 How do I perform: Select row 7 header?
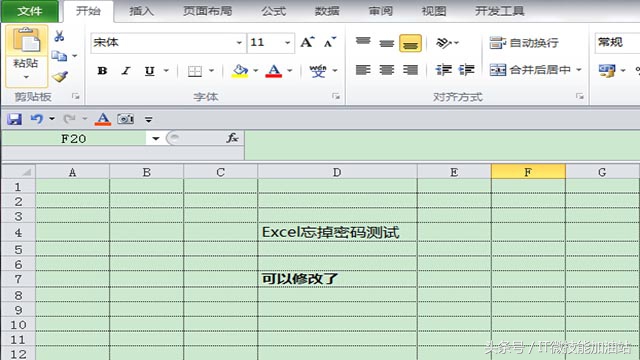click(x=18, y=279)
